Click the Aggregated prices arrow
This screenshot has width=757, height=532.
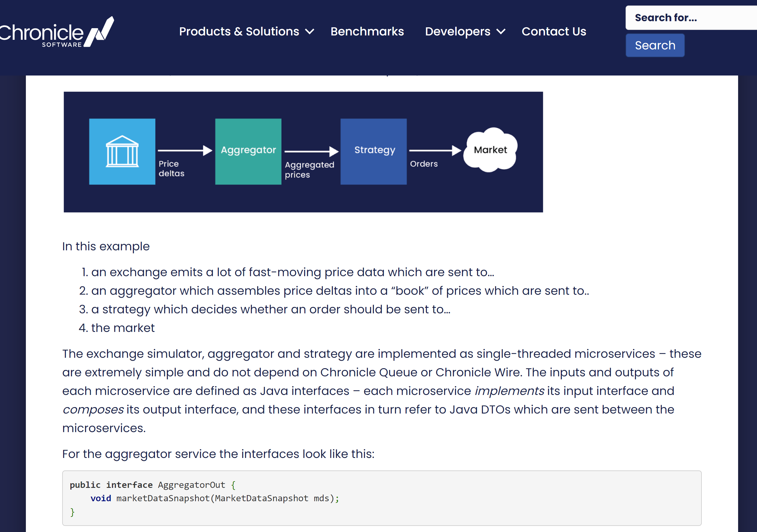click(x=311, y=152)
